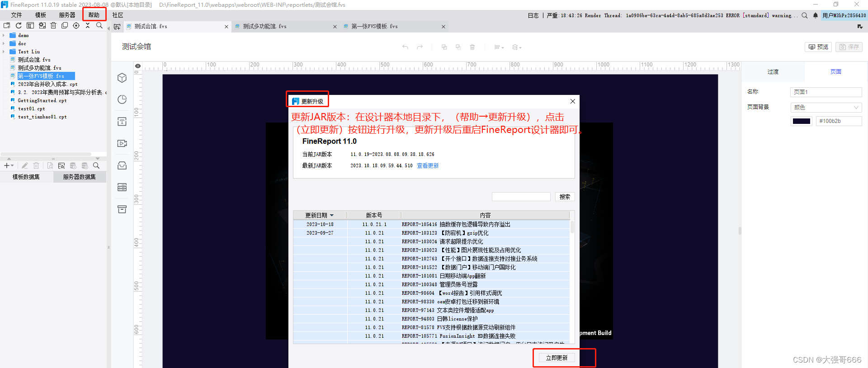Open the archive box icon in sidebar
868x368 pixels.
pos(122,209)
